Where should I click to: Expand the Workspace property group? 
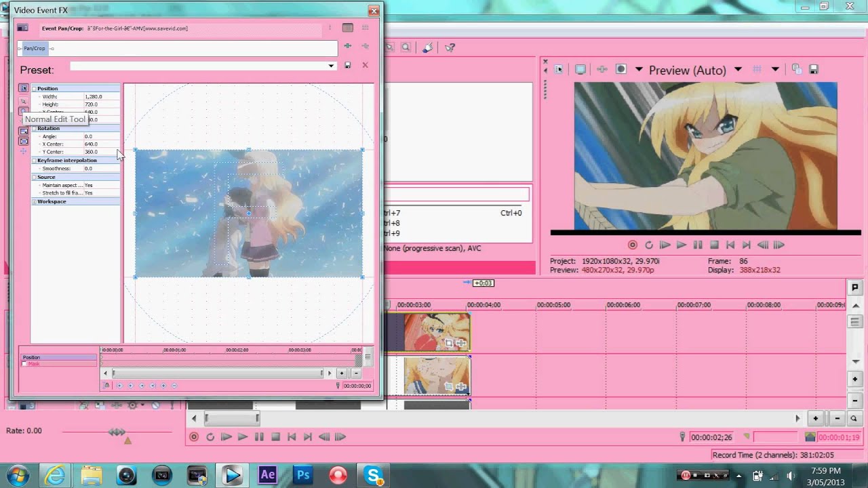34,202
